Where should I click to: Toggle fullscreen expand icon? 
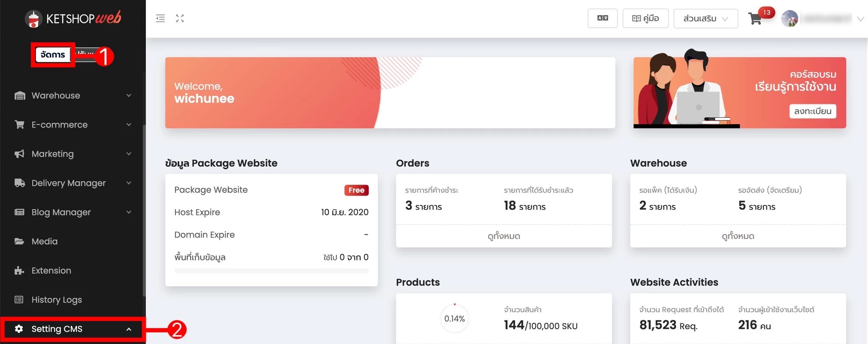[x=180, y=18]
